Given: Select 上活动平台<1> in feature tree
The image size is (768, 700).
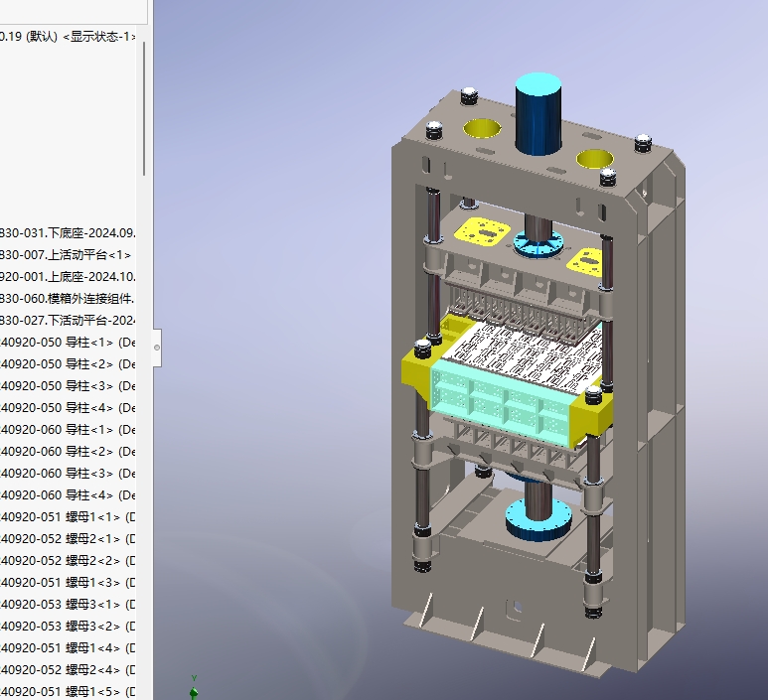Looking at the screenshot, I should click(67, 255).
